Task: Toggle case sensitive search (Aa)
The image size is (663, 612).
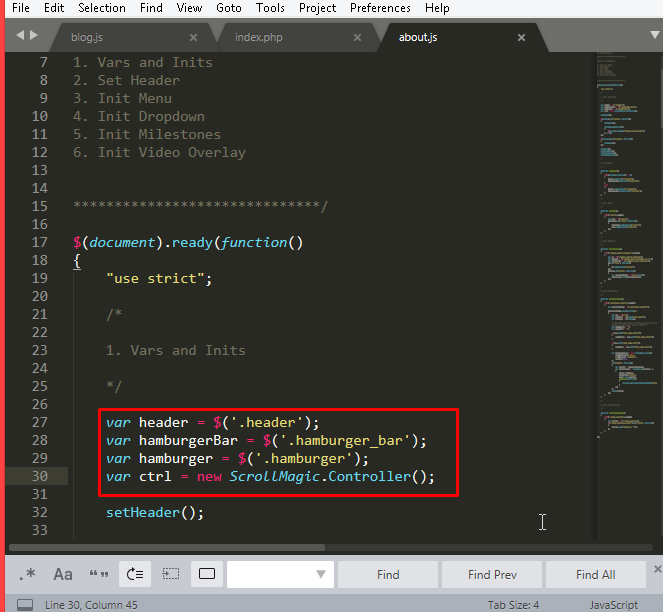Action: coord(63,574)
